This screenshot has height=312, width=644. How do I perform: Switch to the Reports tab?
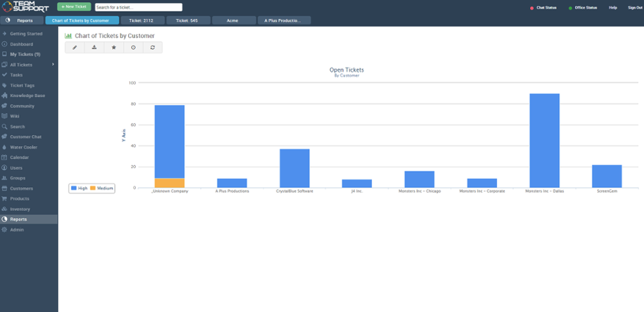(22, 21)
